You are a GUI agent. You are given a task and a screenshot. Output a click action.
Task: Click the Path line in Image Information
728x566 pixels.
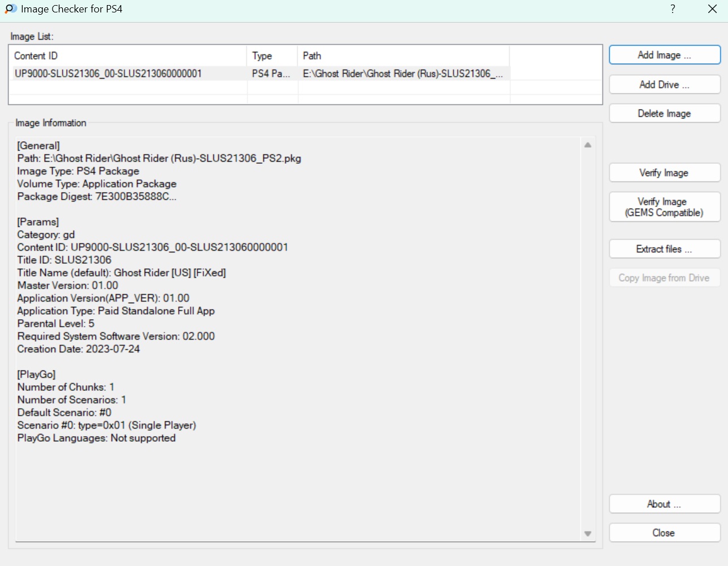point(159,159)
